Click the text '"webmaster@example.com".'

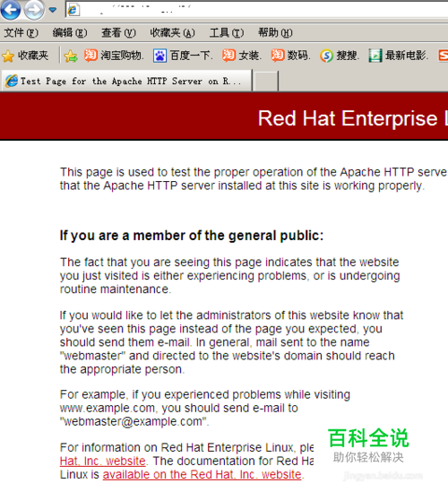134,421
